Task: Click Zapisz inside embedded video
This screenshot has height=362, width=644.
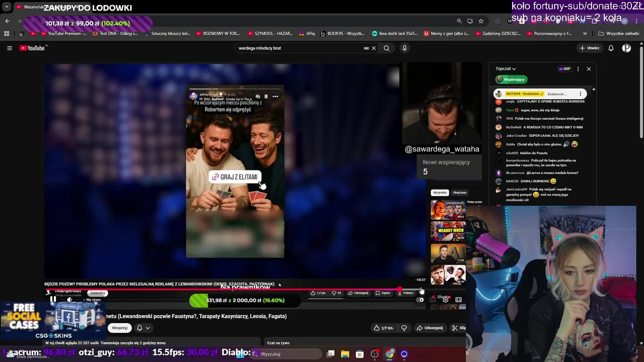Action: point(383,293)
